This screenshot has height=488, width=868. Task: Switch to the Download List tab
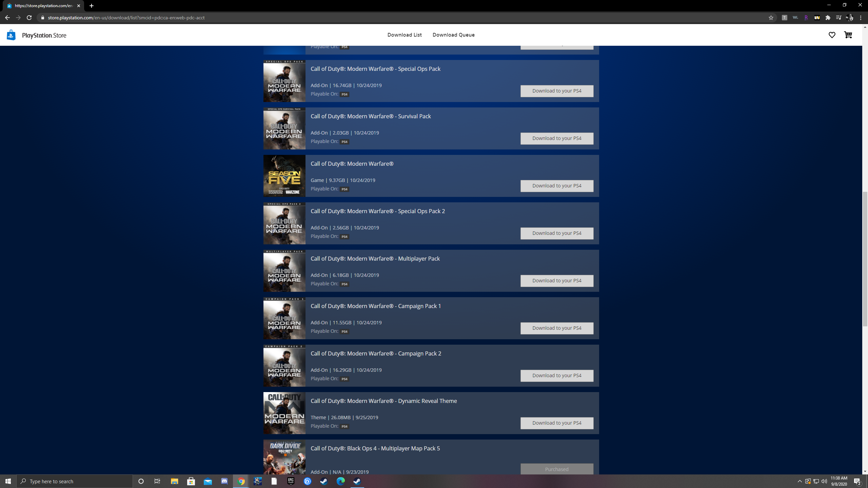click(404, 35)
